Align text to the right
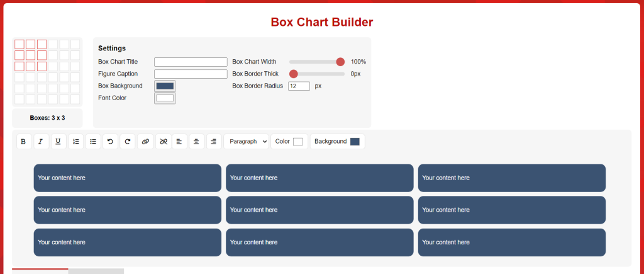The image size is (644, 274). 214,142
